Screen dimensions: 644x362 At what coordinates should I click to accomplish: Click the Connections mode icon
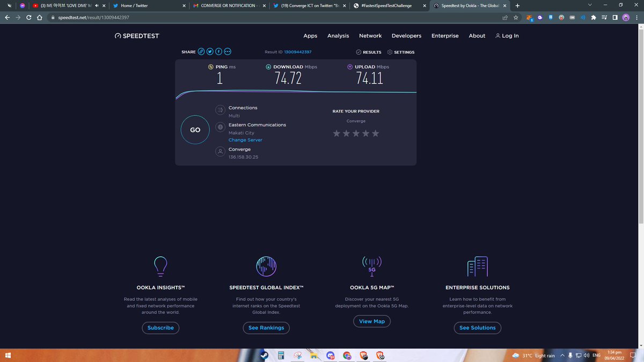click(x=219, y=110)
